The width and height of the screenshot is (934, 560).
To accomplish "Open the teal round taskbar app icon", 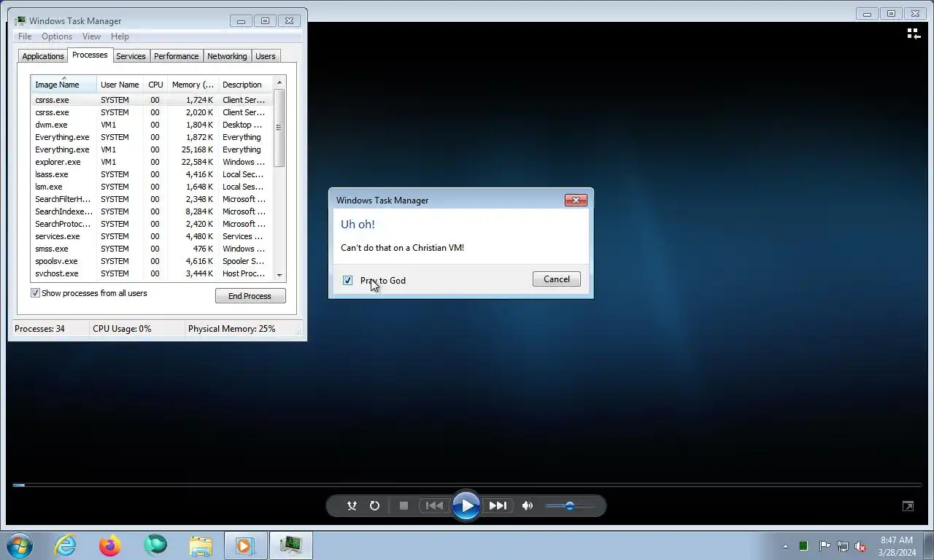I will (x=155, y=545).
